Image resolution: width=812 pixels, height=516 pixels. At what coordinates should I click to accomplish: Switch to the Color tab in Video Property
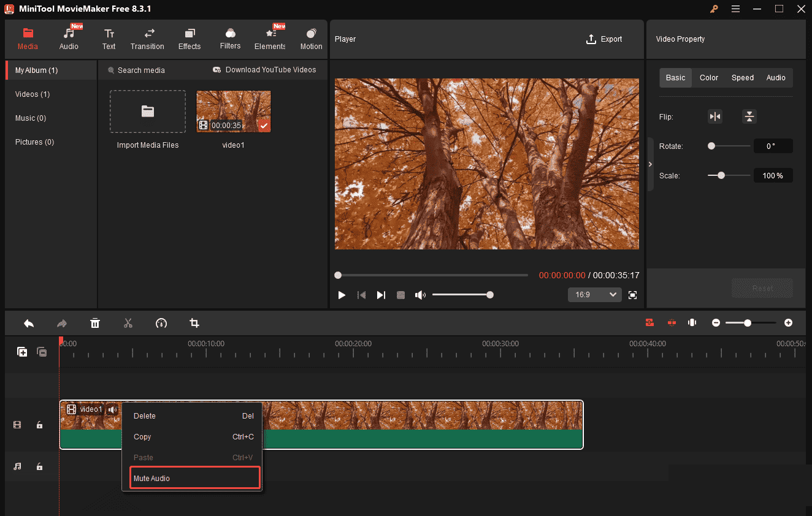708,77
